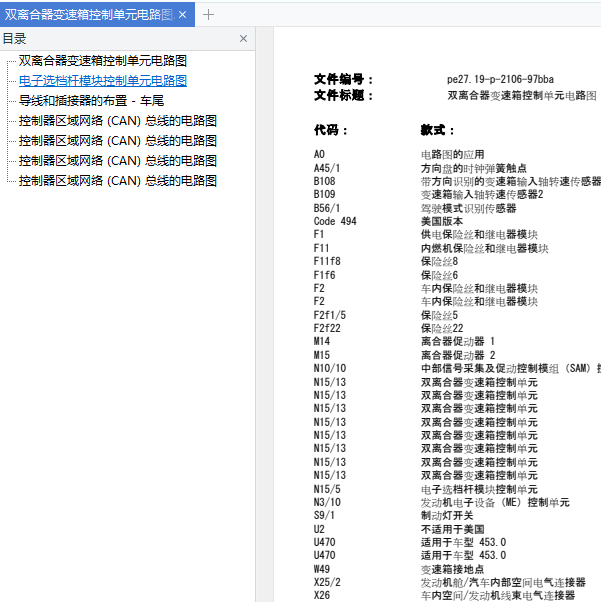Viewport: 601px width, 602px height.
Task: Click 代码 column header
Action: [331, 130]
